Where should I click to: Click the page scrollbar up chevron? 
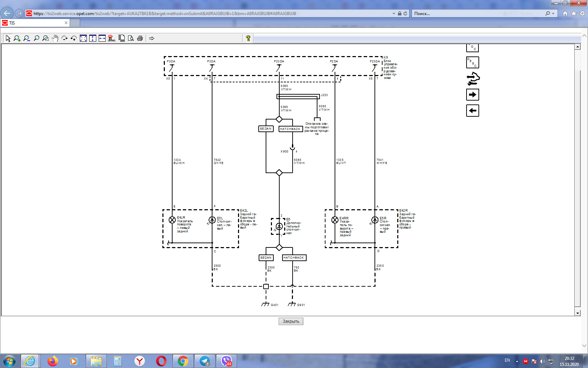tap(584, 36)
